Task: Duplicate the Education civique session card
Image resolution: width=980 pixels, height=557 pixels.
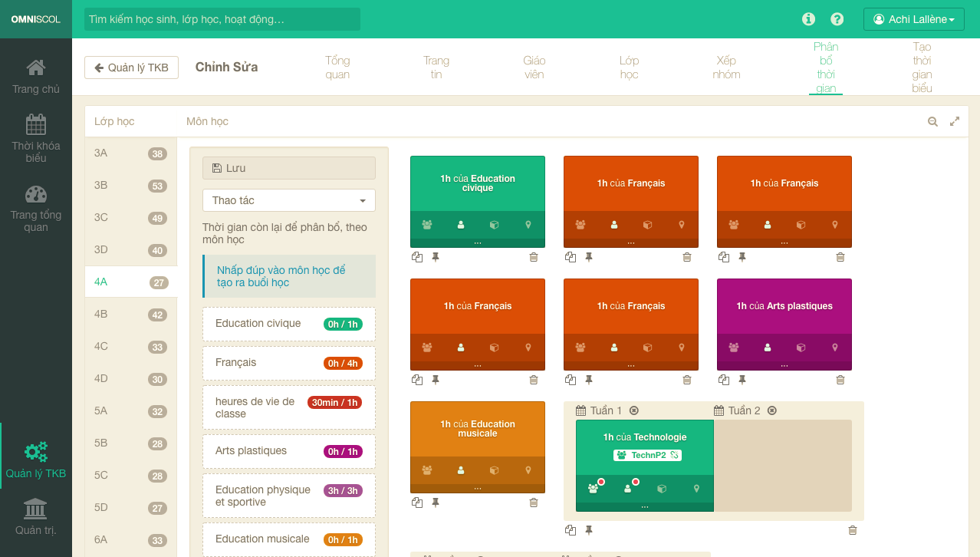Action: coord(417,258)
